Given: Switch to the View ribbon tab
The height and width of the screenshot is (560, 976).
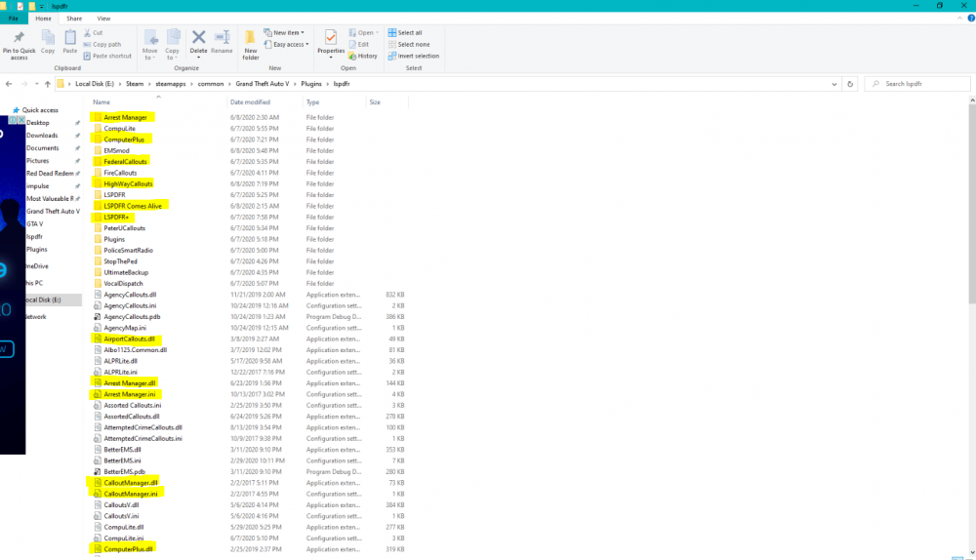Looking at the screenshot, I should click(103, 19).
